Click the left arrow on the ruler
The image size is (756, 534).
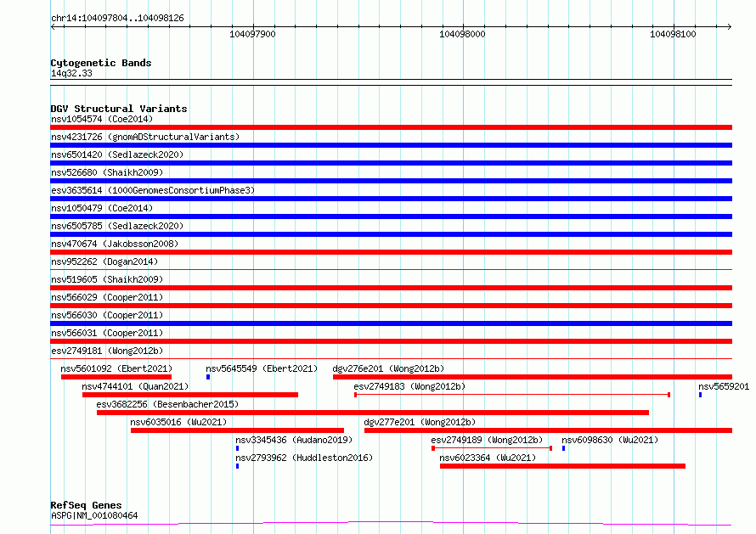[x=53, y=27]
